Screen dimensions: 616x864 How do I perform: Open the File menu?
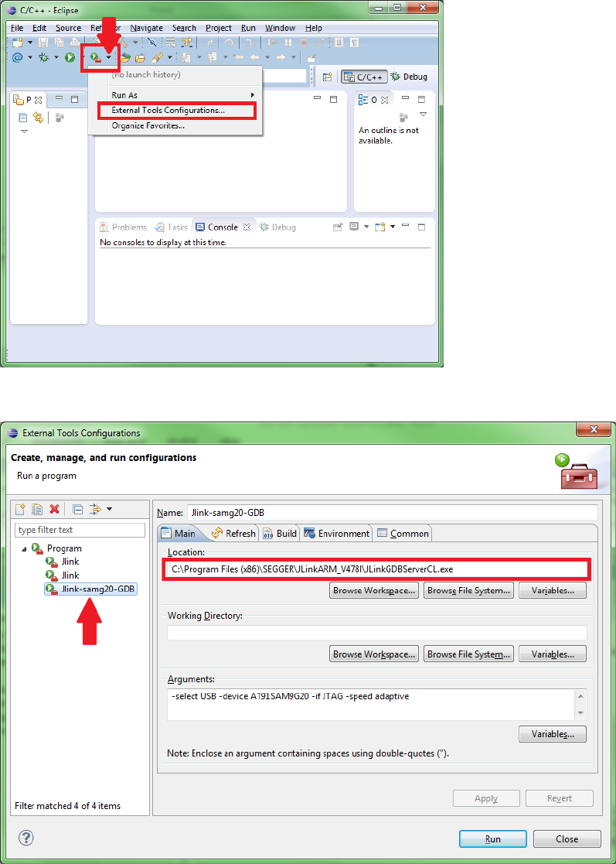16,28
